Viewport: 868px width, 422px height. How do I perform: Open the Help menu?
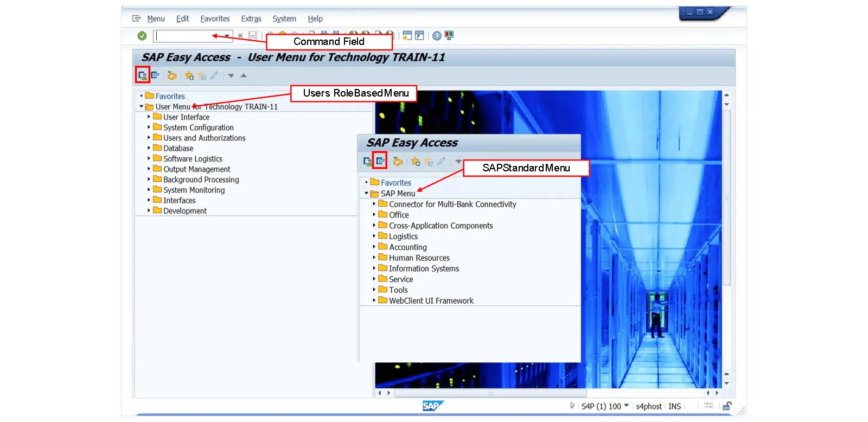coord(315,18)
